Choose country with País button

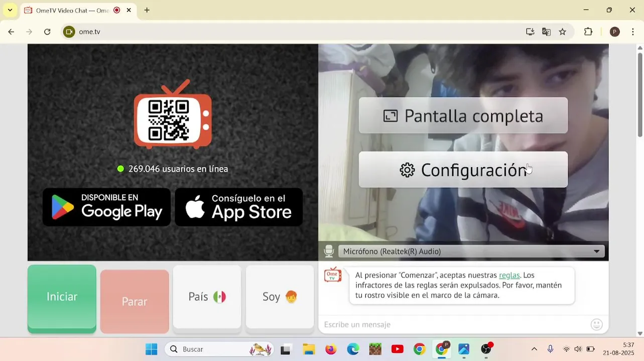click(x=207, y=298)
